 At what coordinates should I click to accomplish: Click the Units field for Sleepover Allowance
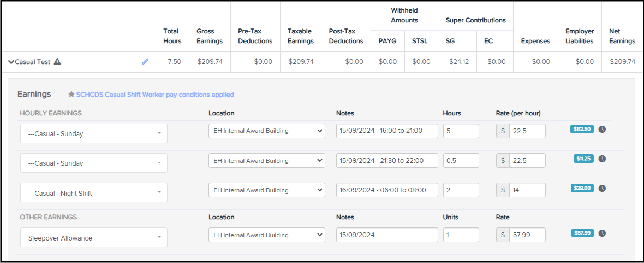(x=461, y=235)
